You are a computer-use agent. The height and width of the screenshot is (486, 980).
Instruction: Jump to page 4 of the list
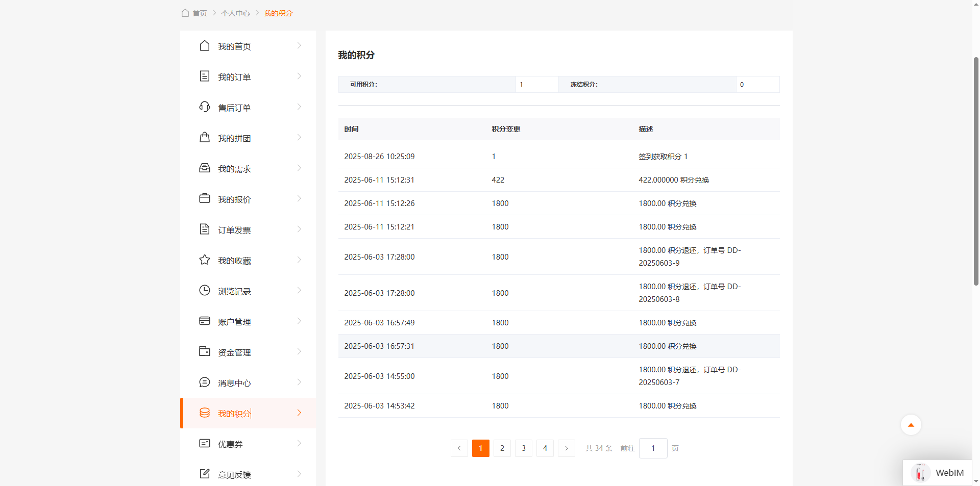(545, 448)
